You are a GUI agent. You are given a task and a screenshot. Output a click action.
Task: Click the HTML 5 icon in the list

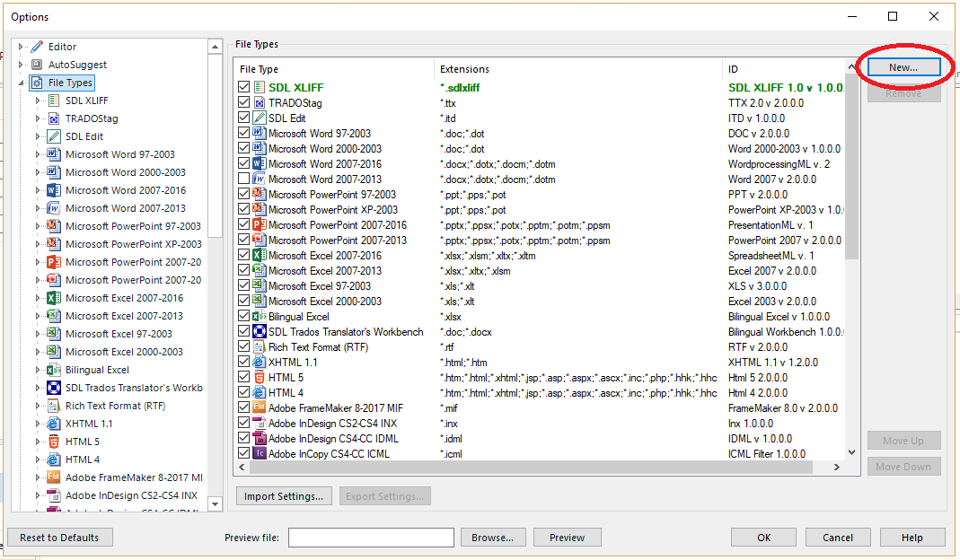[259, 378]
